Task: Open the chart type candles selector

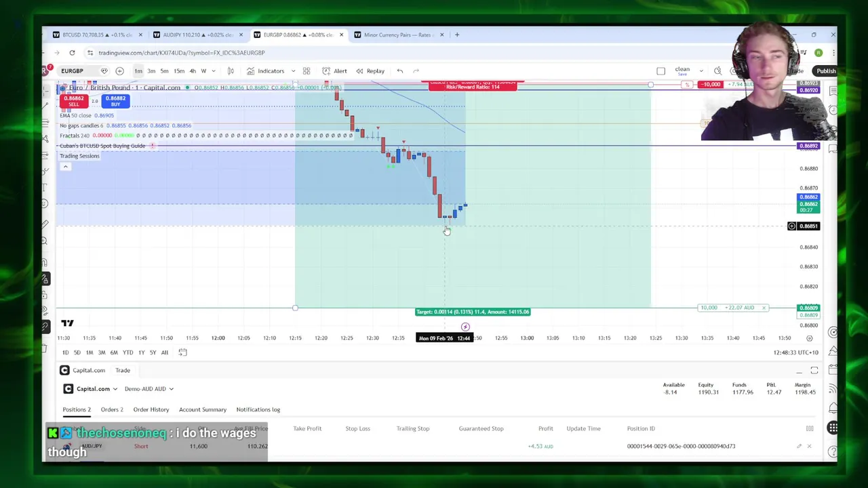Action: coord(231,70)
